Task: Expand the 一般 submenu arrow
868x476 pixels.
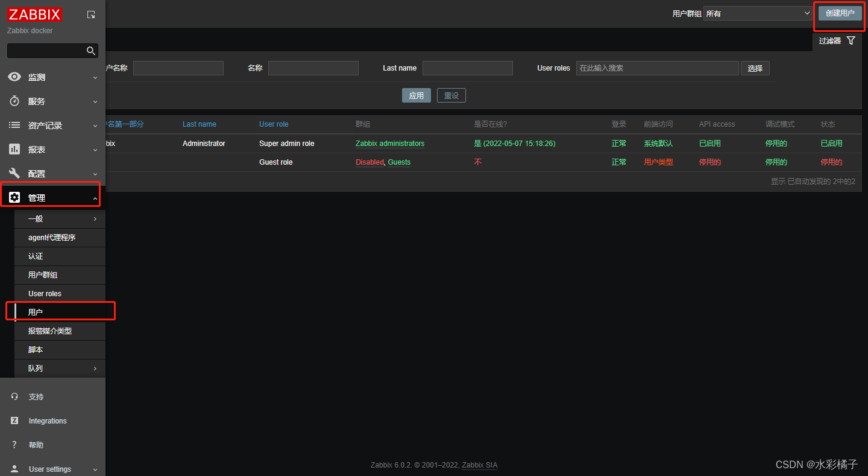Action: point(95,219)
